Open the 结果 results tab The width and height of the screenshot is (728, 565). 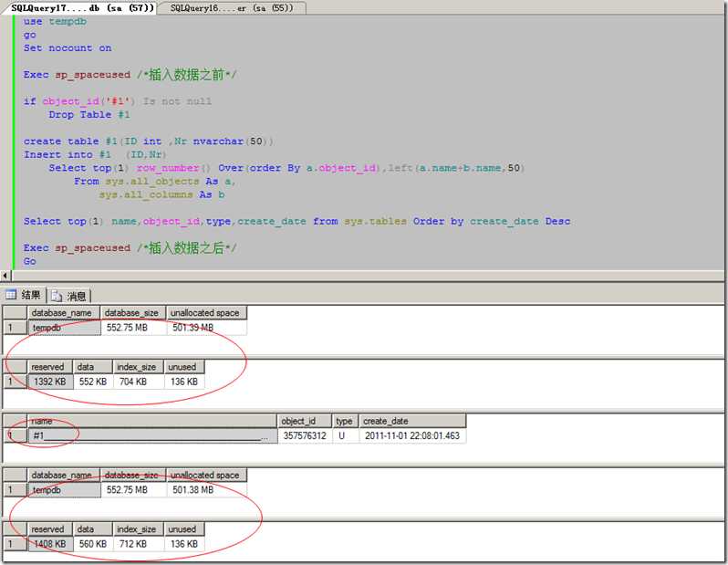coord(31,295)
